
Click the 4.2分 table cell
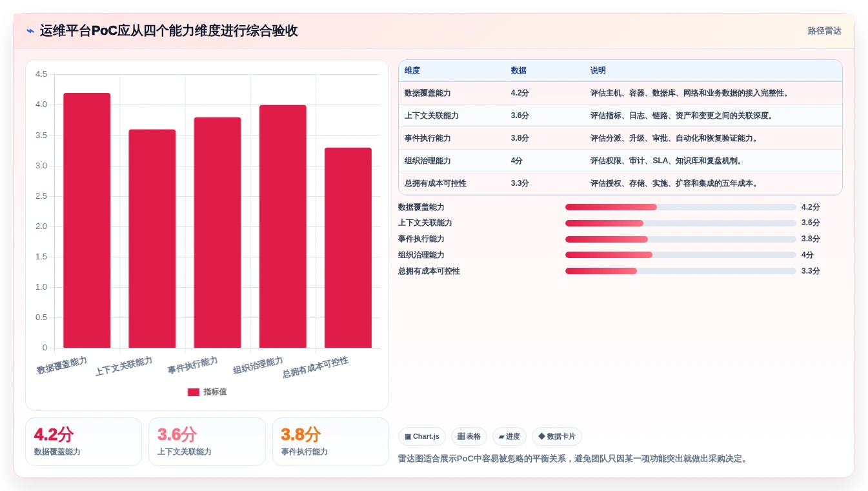(520, 93)
